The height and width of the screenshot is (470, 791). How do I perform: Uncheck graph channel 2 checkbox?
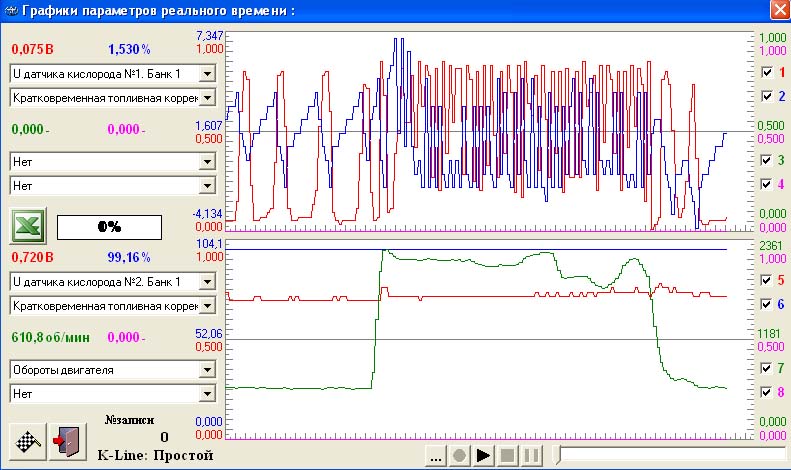766,97
